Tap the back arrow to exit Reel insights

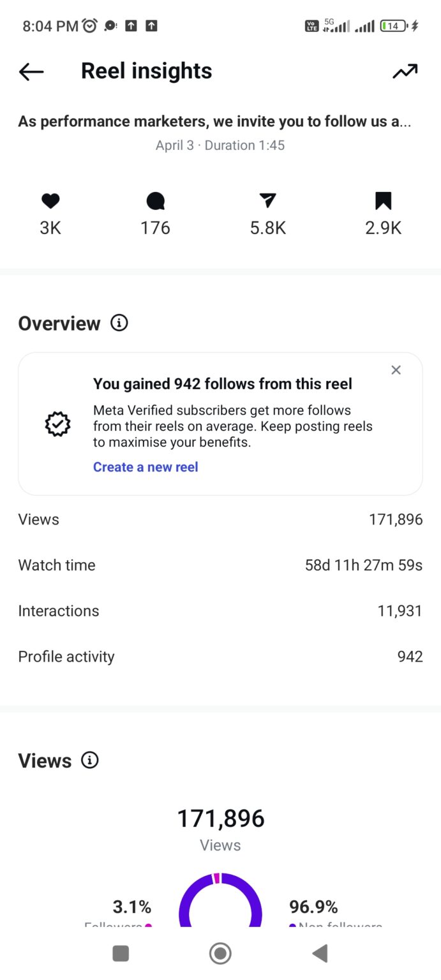(x=30, y=71)
